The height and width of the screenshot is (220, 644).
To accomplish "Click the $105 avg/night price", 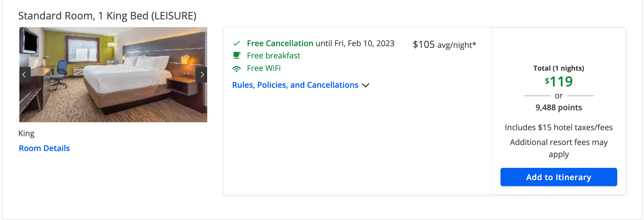I will point(444,45).
